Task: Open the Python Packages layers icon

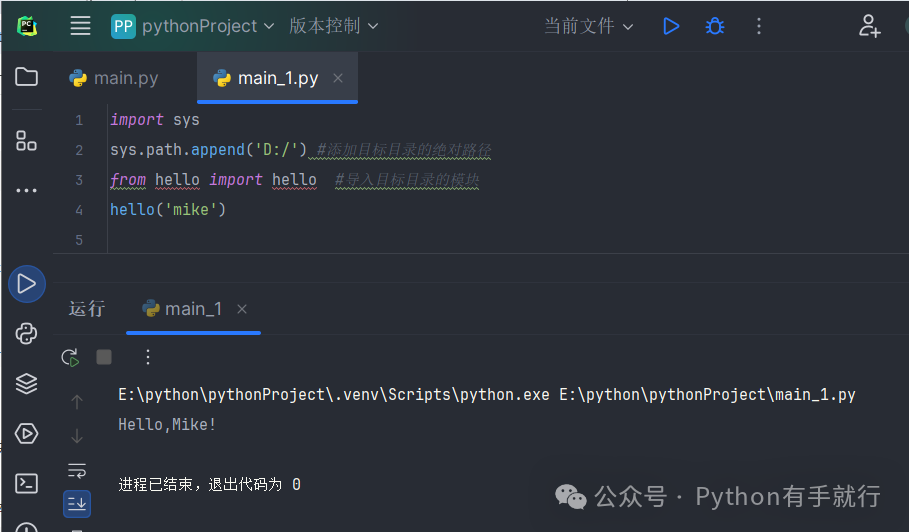Action: coord(26,384)
